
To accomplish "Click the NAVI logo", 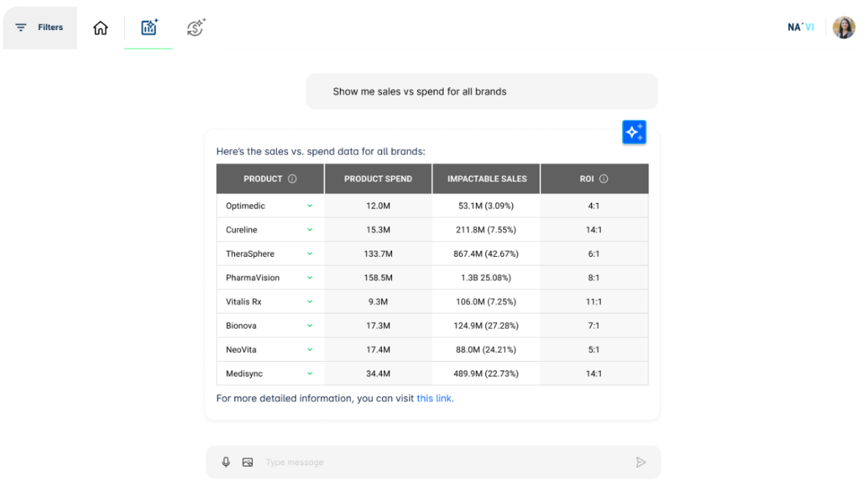I will [x=800, y=28].
